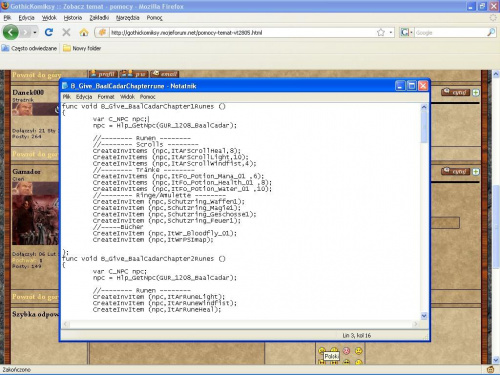Click Notatnik title bar icon
Screen dimensions: 500x375
[65, 86]
